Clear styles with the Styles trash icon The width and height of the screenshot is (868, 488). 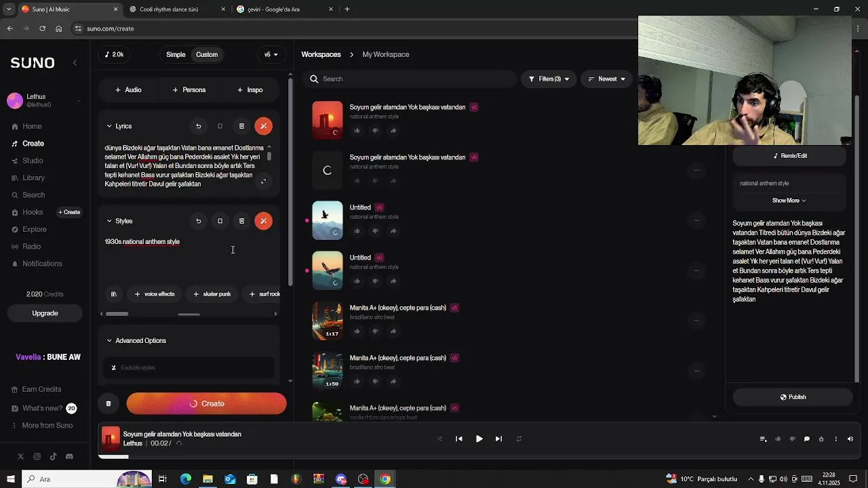[x=241, y=221]
